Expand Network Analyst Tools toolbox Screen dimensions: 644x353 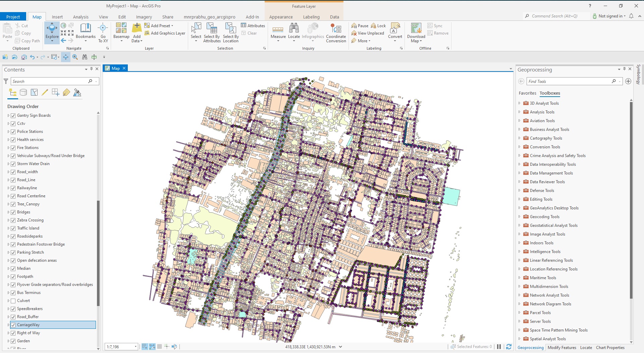point(520,295)
